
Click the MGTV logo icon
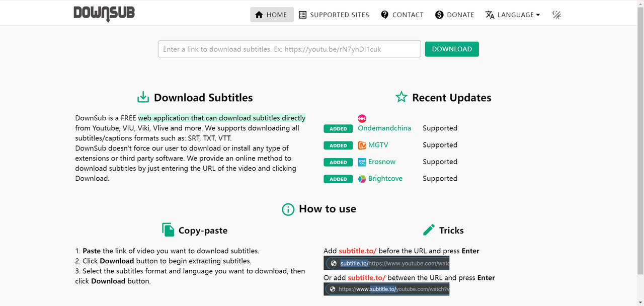[362, 145]
